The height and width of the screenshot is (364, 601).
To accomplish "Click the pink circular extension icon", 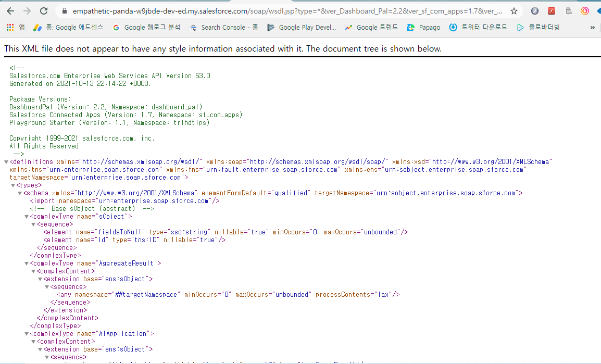I will point(584,11).
